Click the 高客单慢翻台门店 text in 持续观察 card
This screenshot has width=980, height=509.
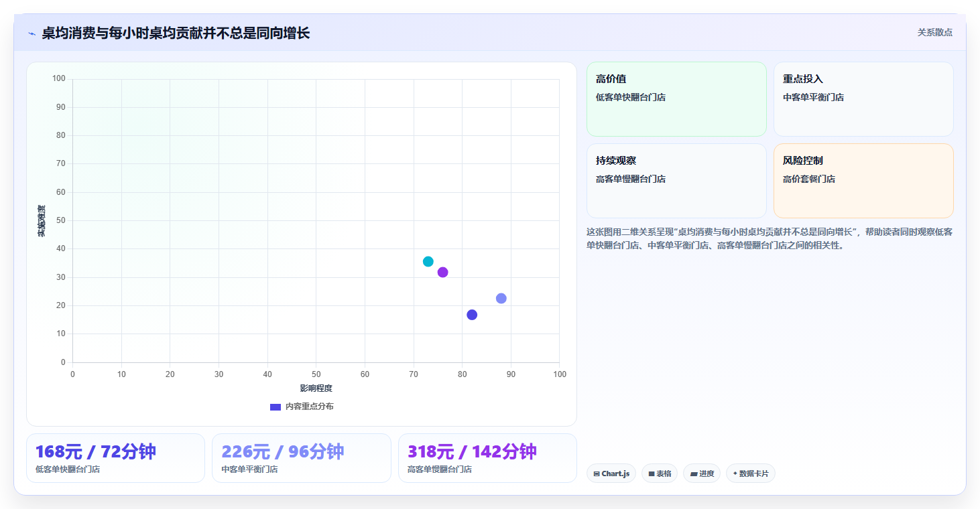tap(631, 179)
